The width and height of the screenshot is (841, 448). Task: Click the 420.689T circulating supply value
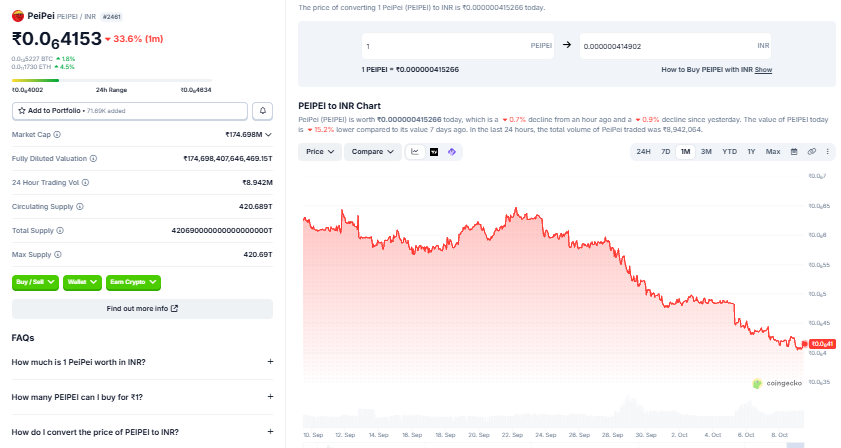pos(256,207)
